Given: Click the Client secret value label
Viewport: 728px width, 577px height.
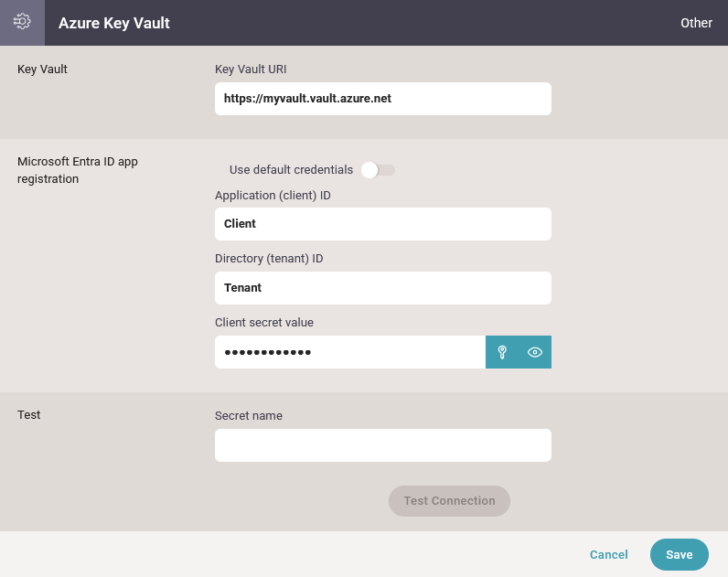Looking at the screenshot, I should [264, 322].
